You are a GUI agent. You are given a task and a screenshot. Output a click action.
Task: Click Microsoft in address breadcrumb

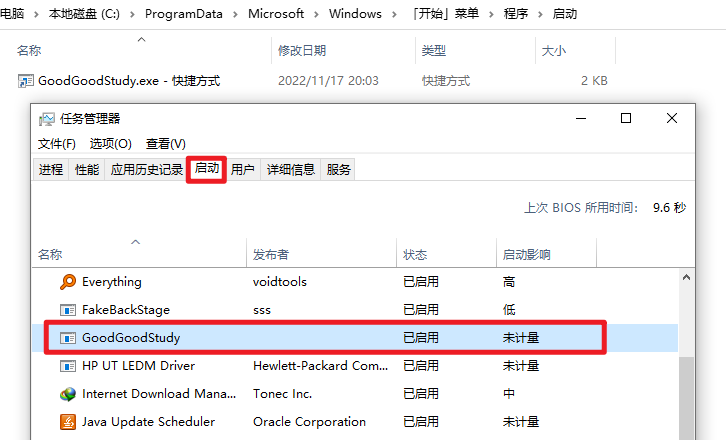tap(275, 14)
